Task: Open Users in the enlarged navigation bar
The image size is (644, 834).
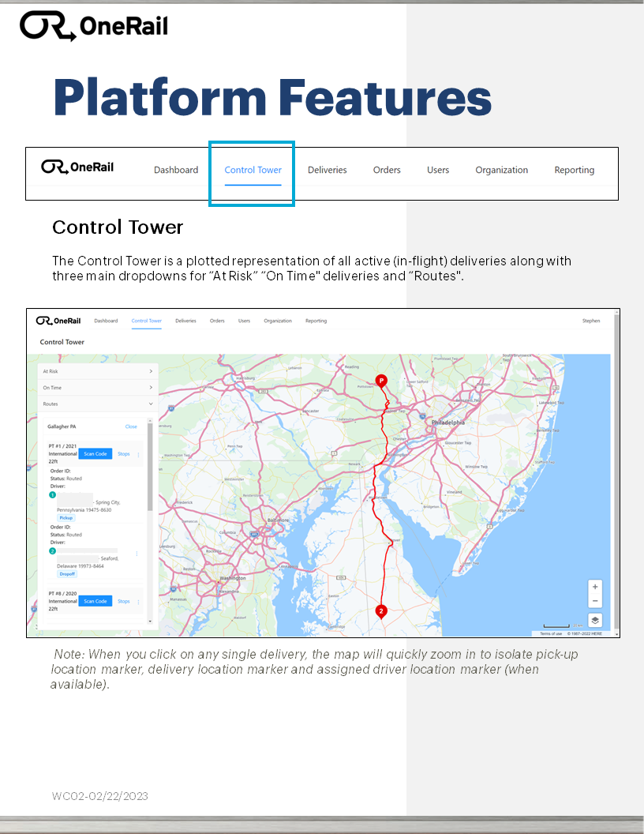Action: [438, 171]
